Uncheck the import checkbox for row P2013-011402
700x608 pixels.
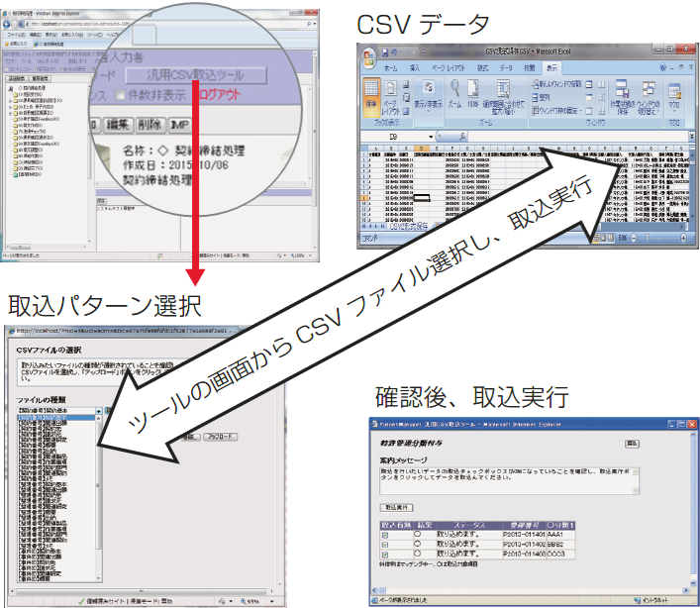click(385, 545)
